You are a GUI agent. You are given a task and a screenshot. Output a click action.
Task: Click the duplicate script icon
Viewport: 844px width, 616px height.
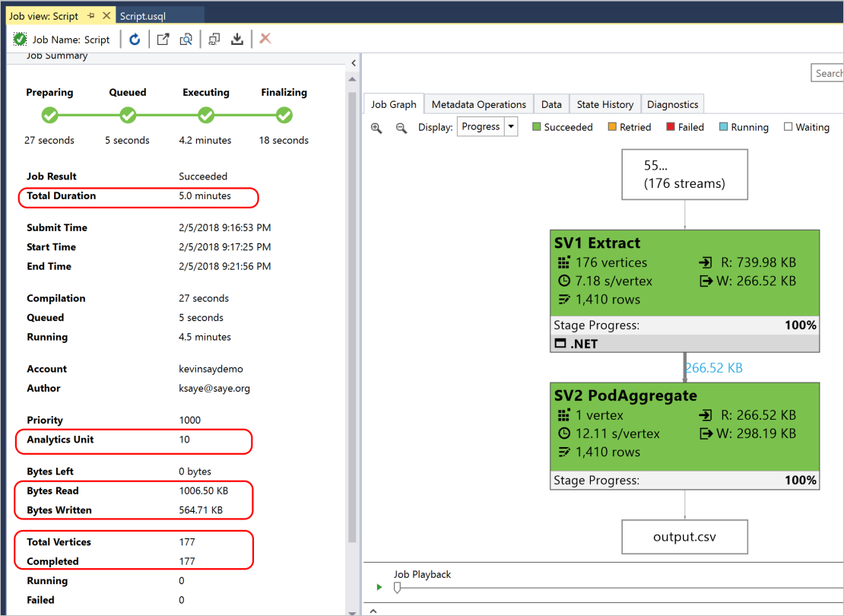click(214, 40)
